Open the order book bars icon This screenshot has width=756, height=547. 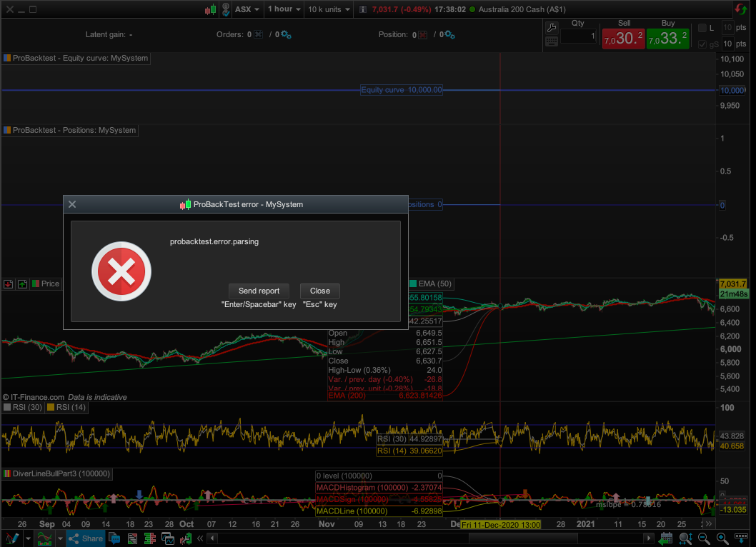pos(150,538)
